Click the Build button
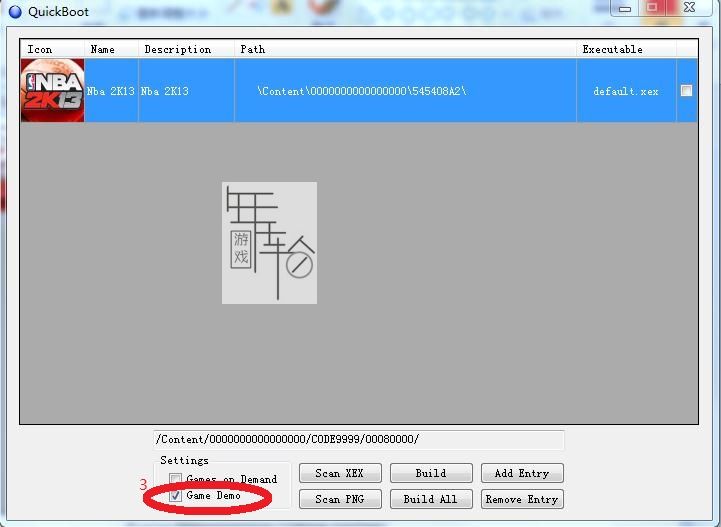This screenshot has height=527, width=721. 431,473
